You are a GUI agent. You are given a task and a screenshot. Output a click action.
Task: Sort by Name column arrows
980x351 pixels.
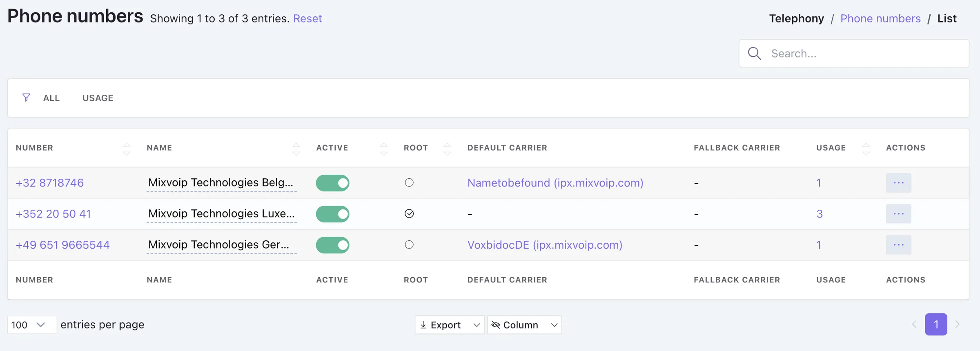click(x=296, y=149)
